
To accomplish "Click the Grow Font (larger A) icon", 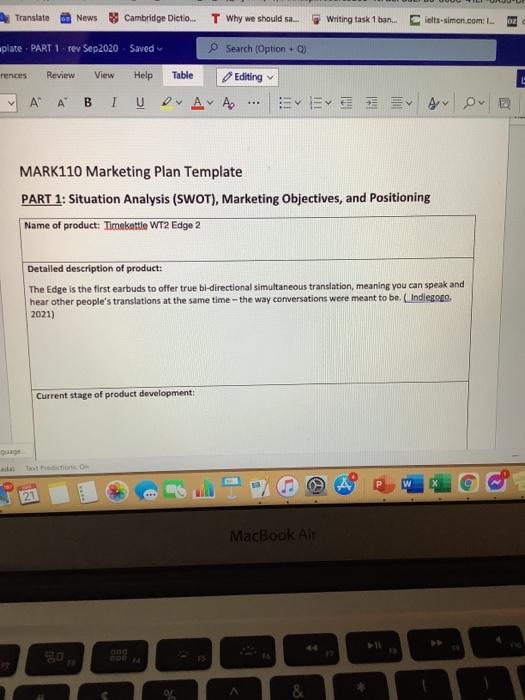I will 35,103.
